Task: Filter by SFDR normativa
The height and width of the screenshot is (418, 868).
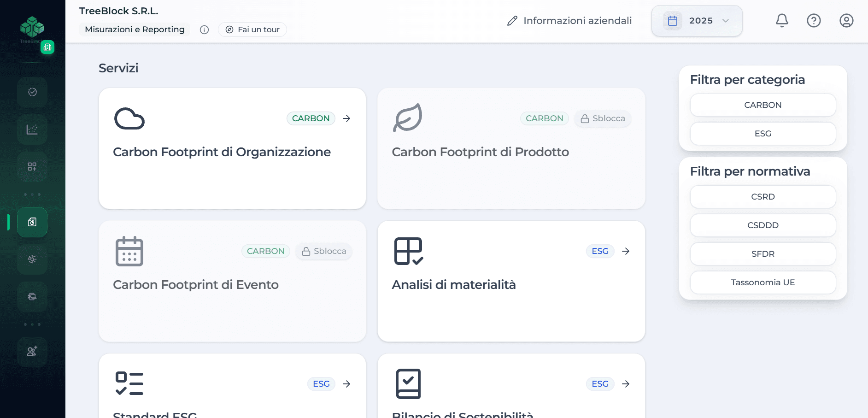Action: coord(763,254)
